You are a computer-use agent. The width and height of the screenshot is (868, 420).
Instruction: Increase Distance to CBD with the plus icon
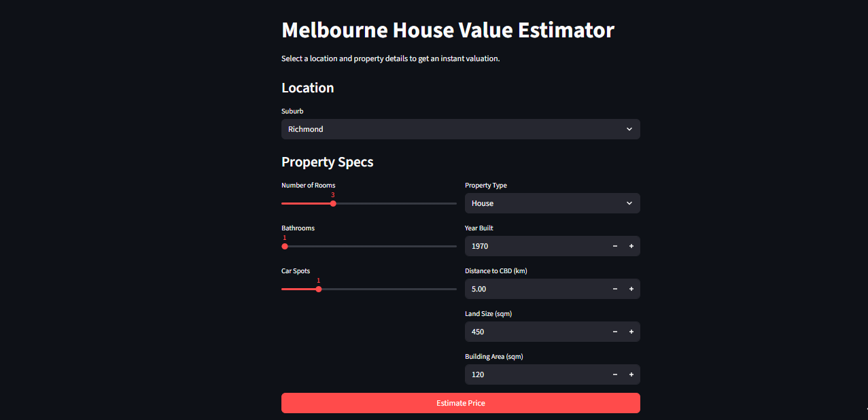click(x=631, y=289)
